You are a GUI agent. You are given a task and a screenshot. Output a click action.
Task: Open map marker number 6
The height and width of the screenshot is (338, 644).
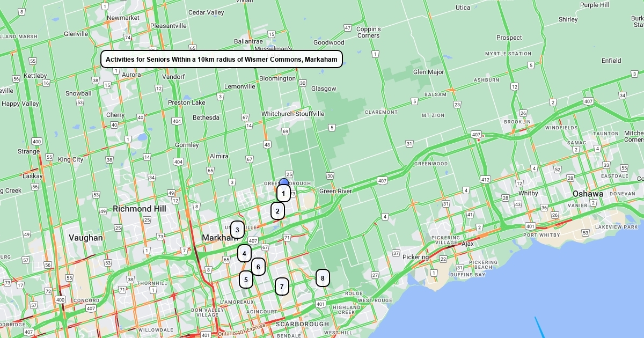(x=258, y=267)
